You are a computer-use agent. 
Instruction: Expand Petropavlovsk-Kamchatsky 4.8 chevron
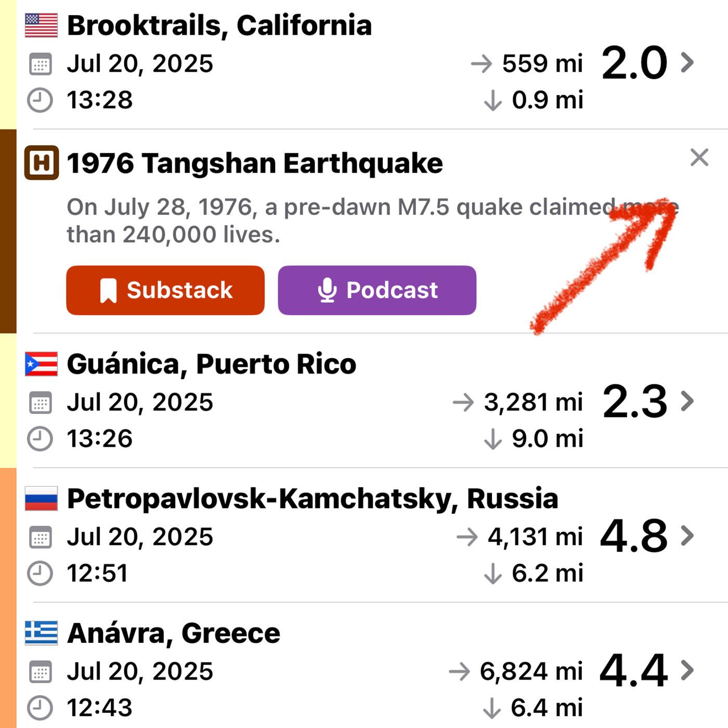pyautogui.click(x=687, y=536)
